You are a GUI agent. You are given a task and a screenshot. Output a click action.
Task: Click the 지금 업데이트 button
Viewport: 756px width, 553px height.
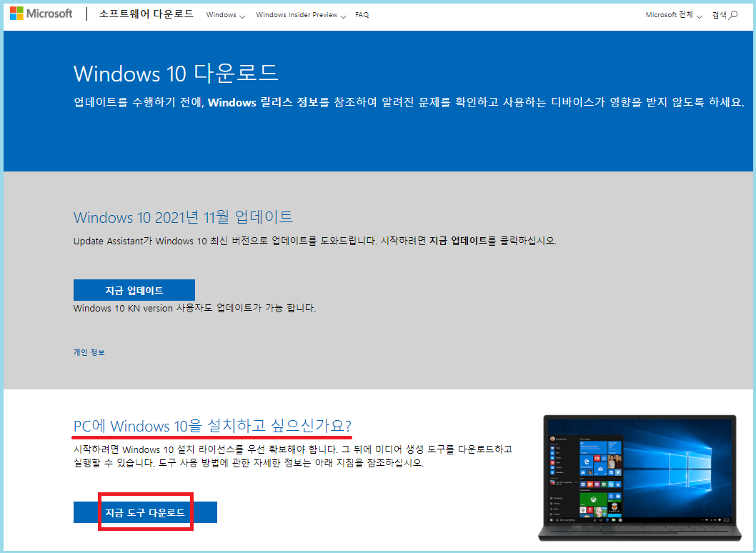[134, 290]
